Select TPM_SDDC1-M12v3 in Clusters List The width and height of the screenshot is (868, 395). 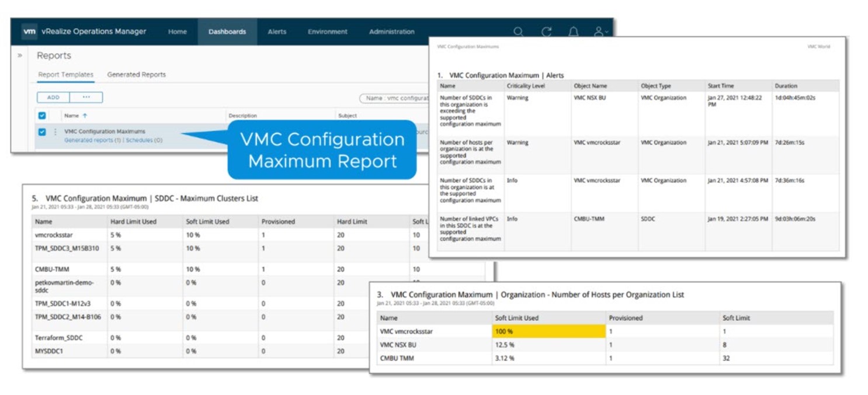click(62, 304)
